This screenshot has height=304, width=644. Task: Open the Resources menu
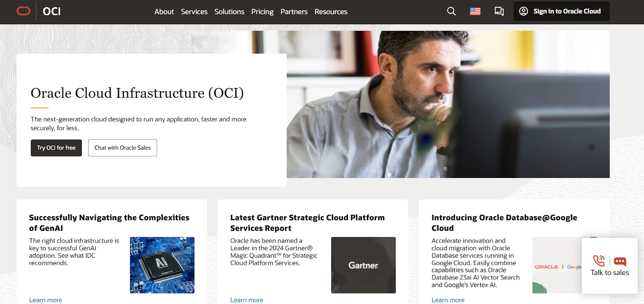tap(331, 12)
